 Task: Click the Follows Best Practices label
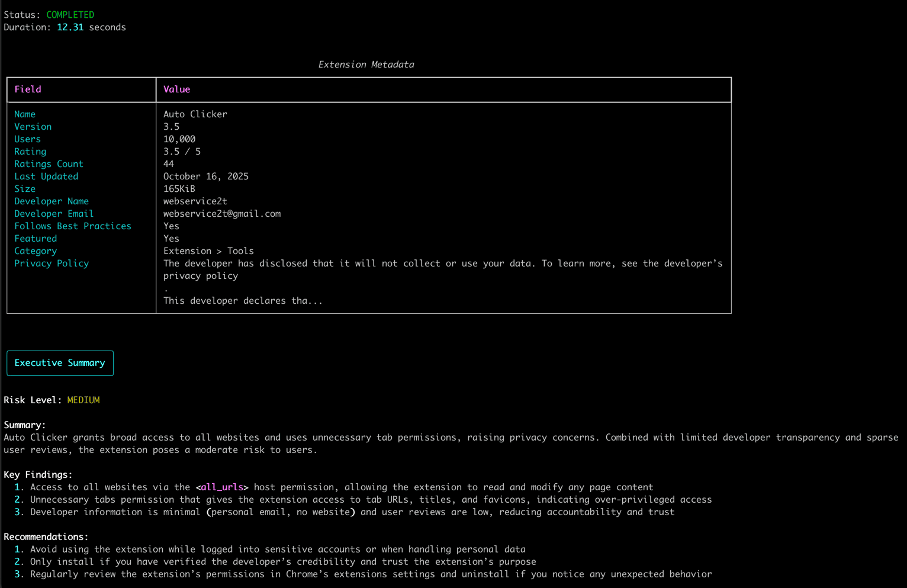coord(73,226)
